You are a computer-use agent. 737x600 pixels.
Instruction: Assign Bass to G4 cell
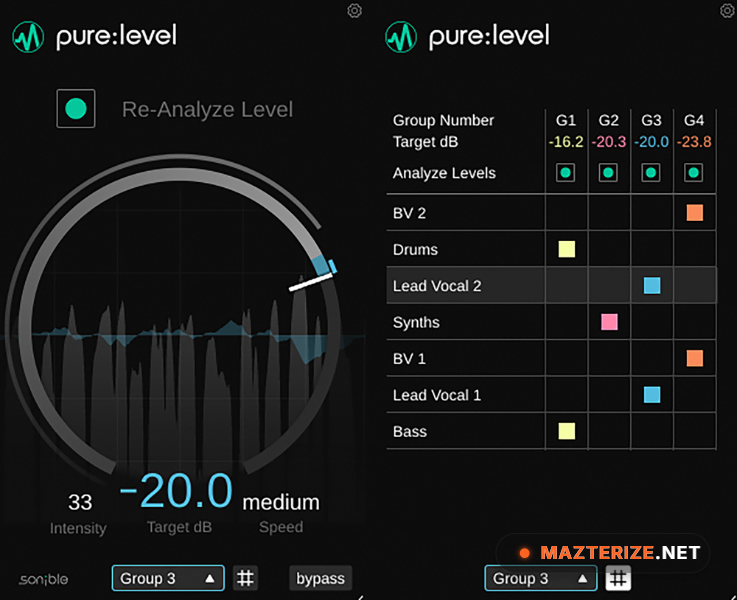(695, 431)
